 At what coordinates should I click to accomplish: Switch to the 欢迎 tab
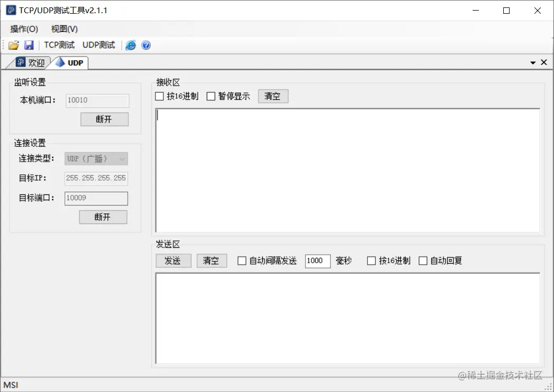click(x=30, y=63)
